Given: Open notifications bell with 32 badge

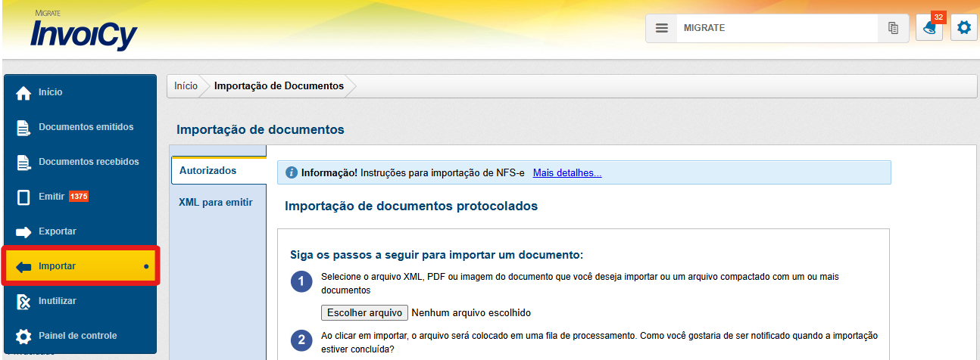Looking at the screenshot, I should tap(929, 29).
